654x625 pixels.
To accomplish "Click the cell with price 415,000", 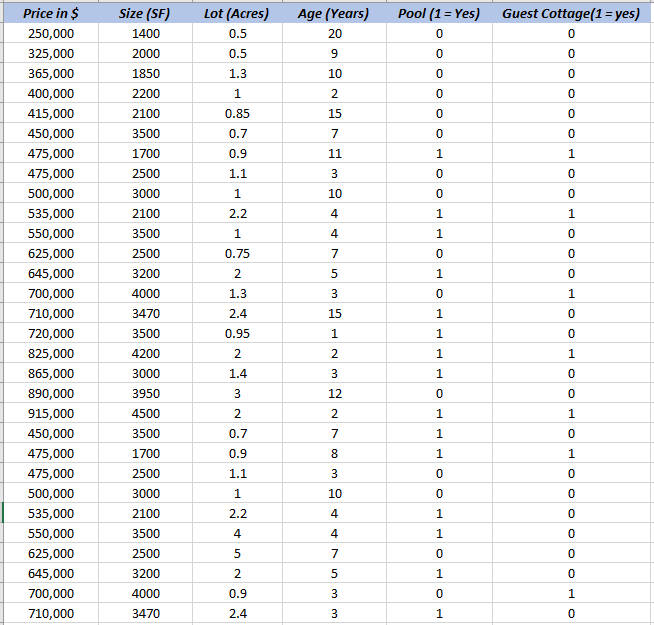I will [x=51, y=113].
